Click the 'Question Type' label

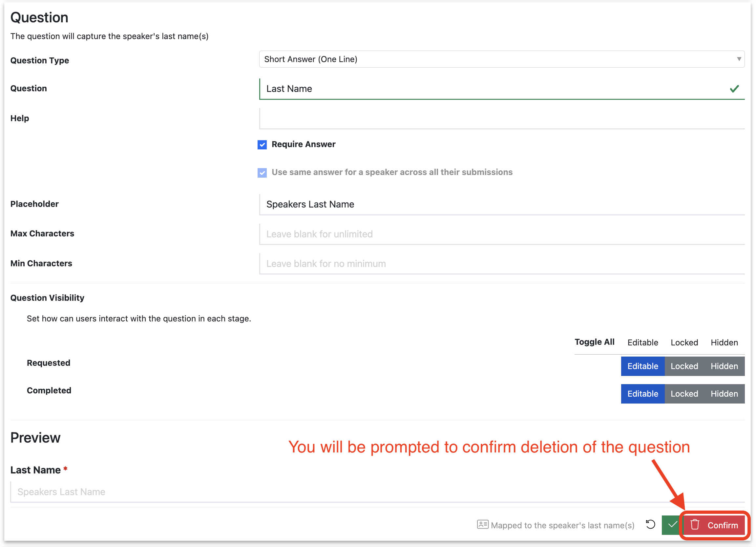tap(40, 60)
